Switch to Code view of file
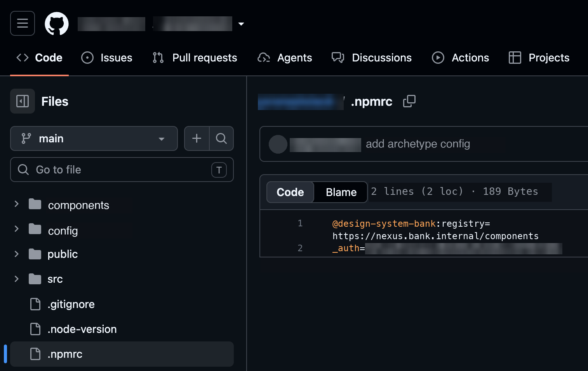Screen dimensions: 588x371 (x=290, y=192)
